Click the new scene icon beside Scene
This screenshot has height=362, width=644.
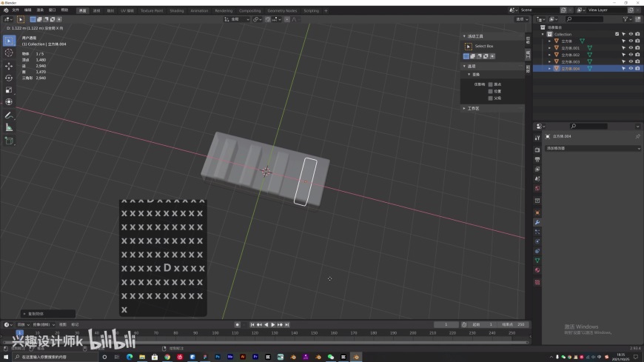563,10
